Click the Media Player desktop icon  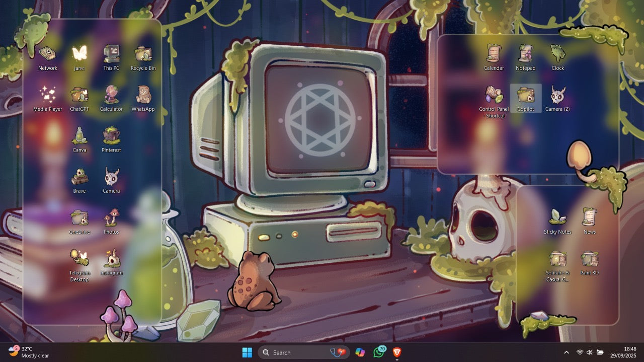(x=48, y=96)
